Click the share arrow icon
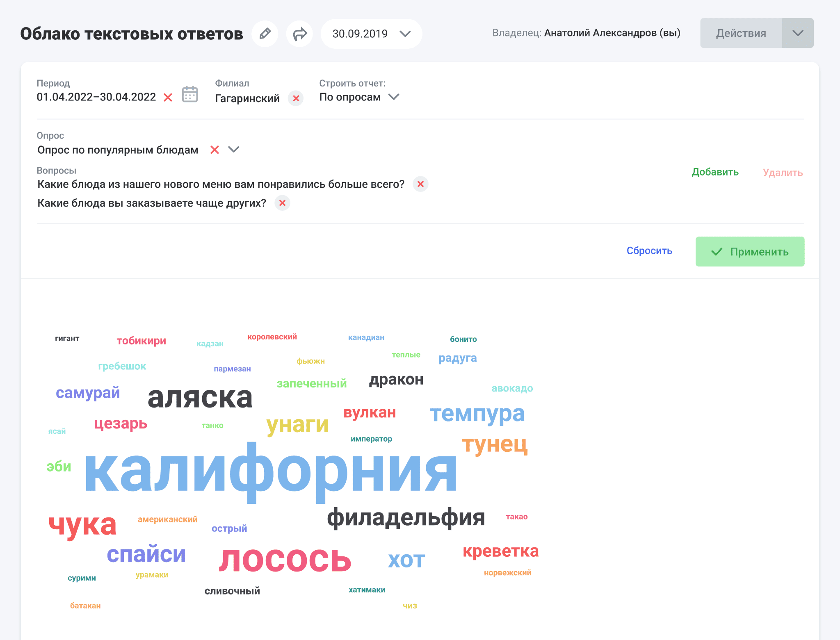Screen dimensions: 840x640 point(299,34)
